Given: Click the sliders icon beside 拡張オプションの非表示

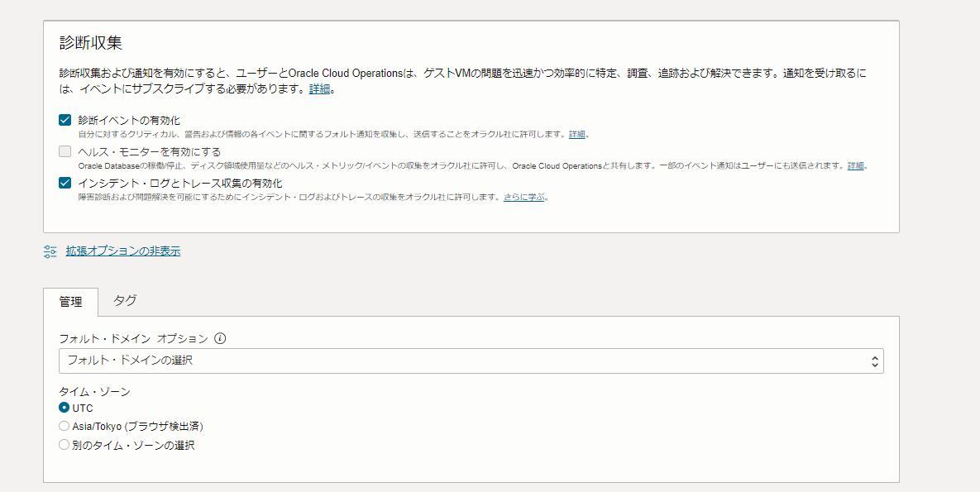Looking at the screenshot, I should coord(50,251).
